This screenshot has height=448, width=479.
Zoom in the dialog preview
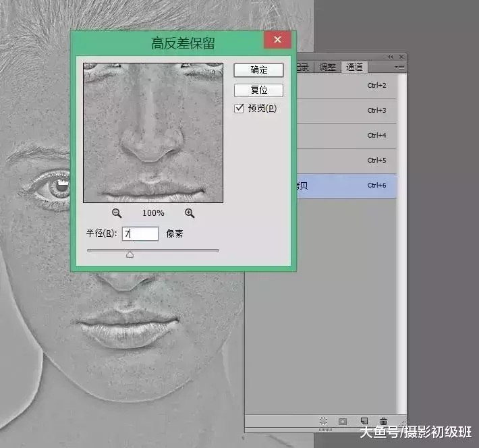pyautogui.click(x=190, y=213)
